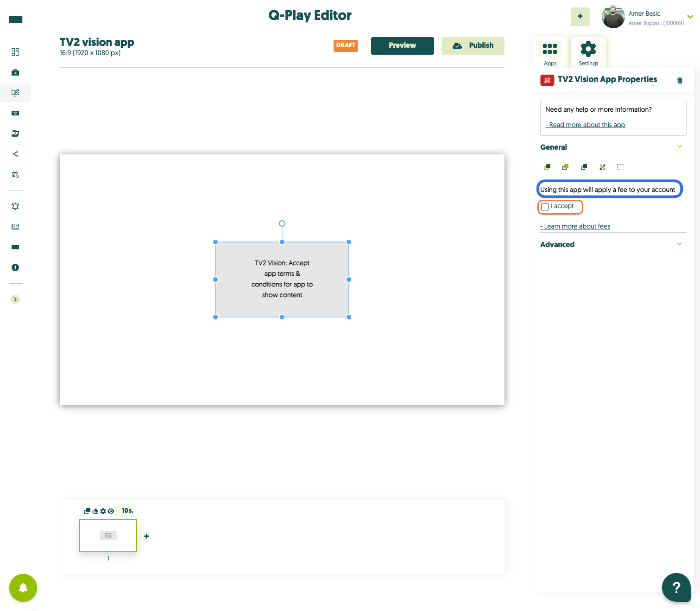Click the 'Amer Suppo...(100009)' account text
The width and height of the screenshot is (700, 611).
(x=656, y=23)
